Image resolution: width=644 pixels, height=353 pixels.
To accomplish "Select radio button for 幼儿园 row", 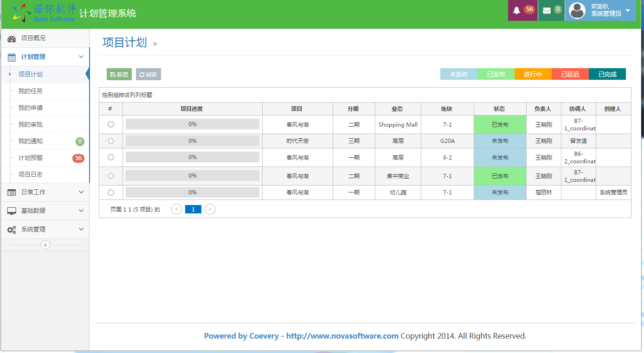I will pos(110,193).
